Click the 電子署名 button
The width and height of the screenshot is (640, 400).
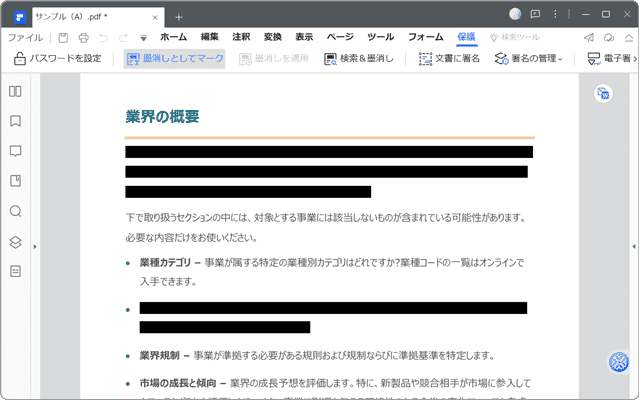pyautogui.click(x=609, y=59)
